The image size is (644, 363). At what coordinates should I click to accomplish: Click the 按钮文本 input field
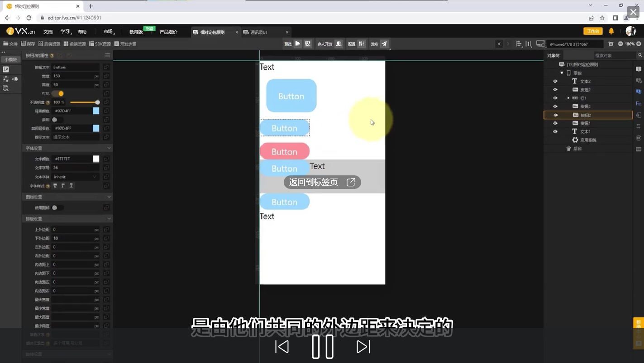click(76, 67)
